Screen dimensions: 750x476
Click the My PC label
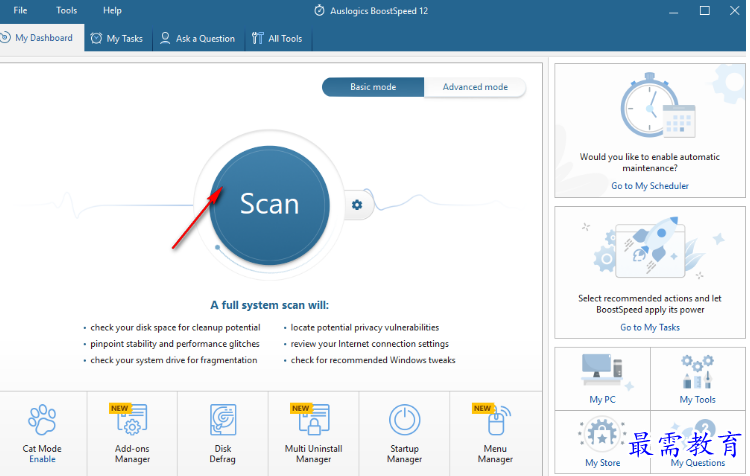[602, 399]
